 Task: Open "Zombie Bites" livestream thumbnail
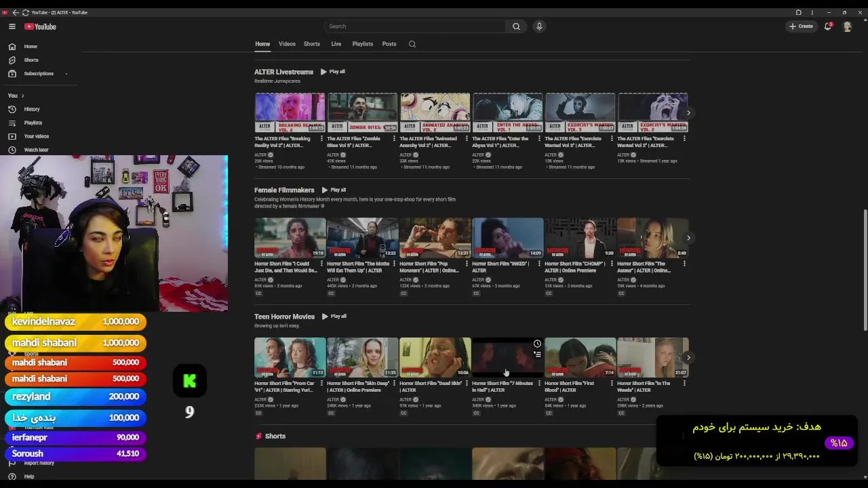pyautogui.click(x=363, y=113)
